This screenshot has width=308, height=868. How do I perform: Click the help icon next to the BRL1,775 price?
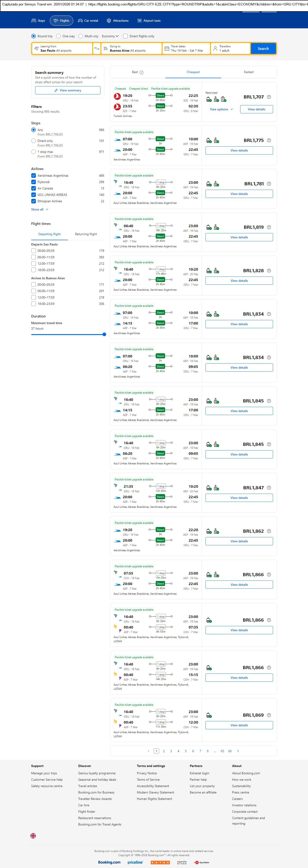pyautogui.click(x=269, y=141)
